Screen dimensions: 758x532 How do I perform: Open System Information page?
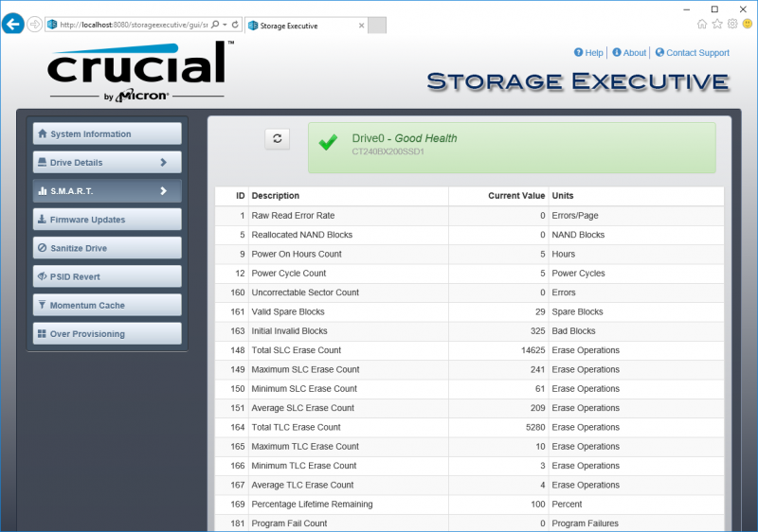[x=107, y=133]
